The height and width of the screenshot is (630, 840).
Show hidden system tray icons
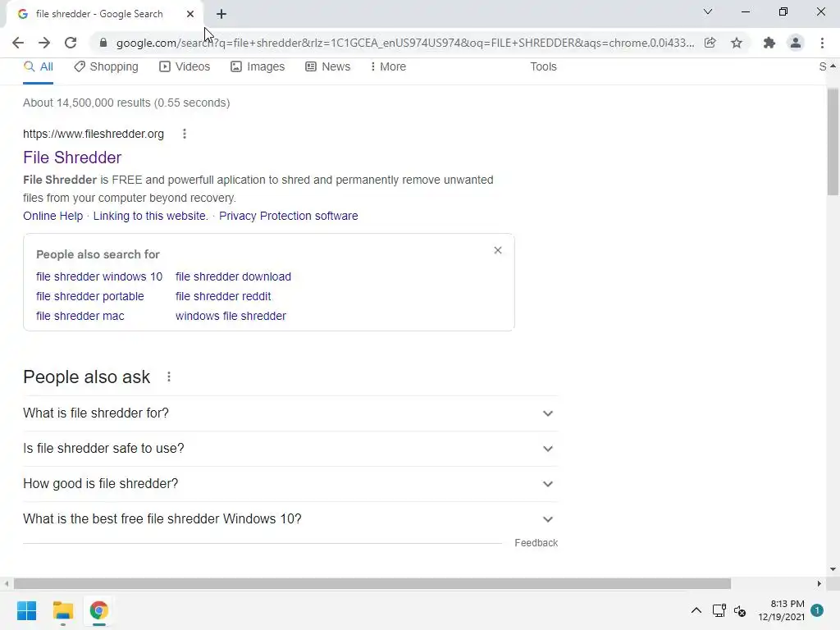coord(696,610)
